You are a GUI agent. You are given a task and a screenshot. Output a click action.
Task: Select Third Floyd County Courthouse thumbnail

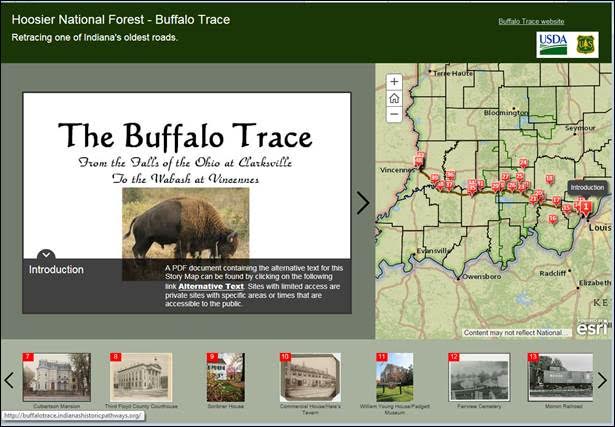(141, 376)
